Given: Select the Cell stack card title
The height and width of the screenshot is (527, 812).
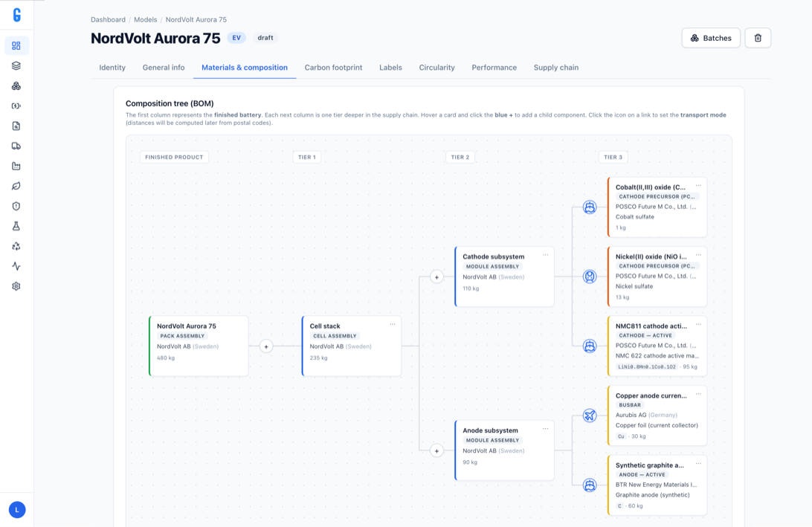Looking at the screenshot, I should [325, 326].
